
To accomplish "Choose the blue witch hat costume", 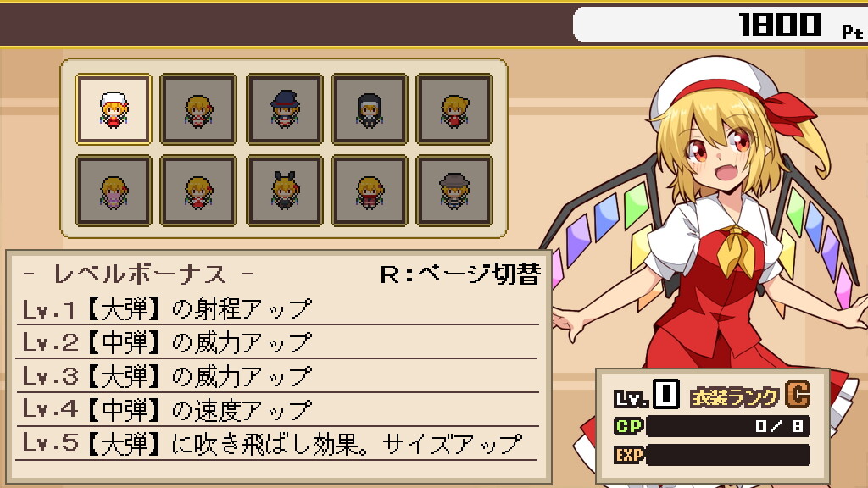I will click(285, 109).
